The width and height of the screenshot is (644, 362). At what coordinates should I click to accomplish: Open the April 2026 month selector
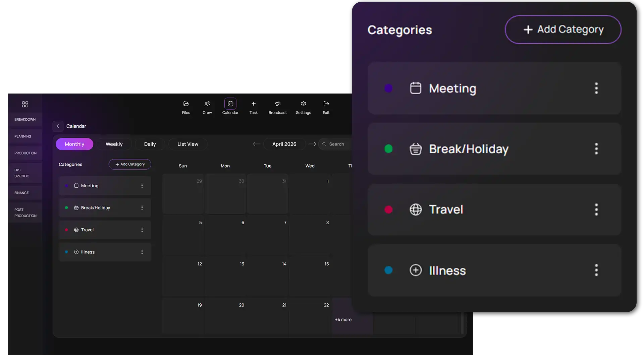click(x=284, y=144)
